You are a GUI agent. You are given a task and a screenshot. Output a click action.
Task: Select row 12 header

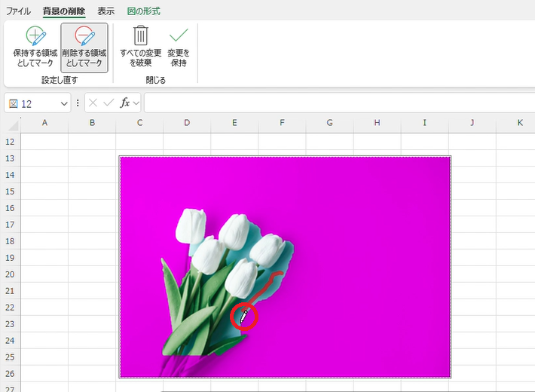pyautogui.click(x=11, y=142)
